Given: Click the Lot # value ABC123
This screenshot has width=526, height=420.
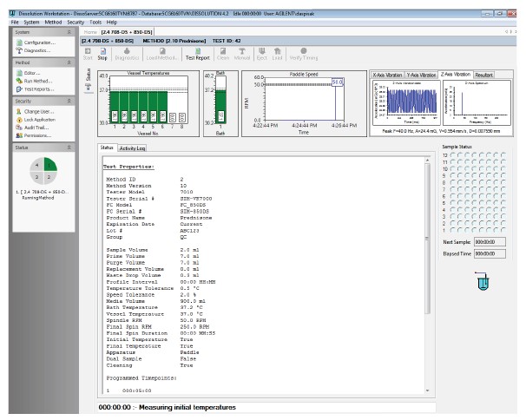Looking at the screenshot, I should (x=189, y=231).
